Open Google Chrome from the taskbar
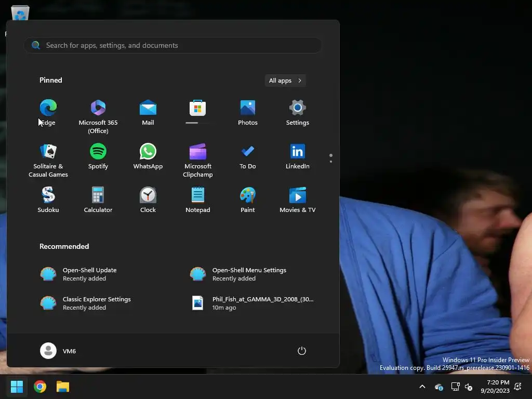The height and width of the screenshot is (399, 532). tap(40, 387)
